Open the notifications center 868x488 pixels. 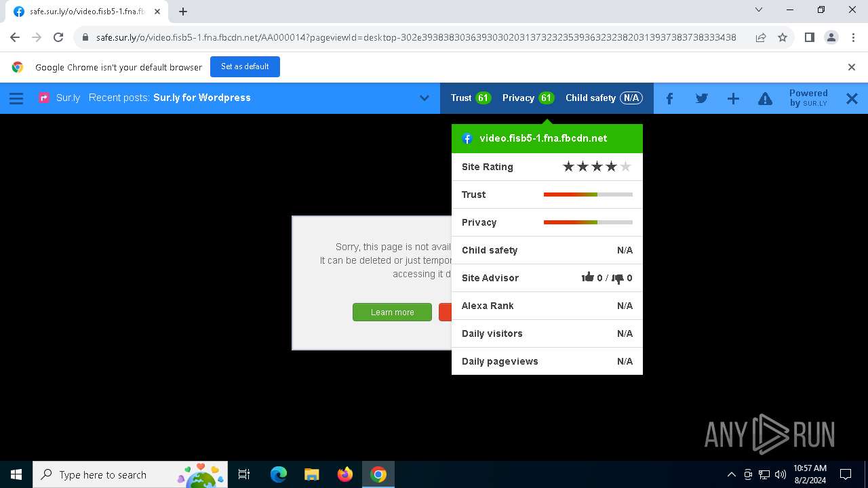point(846,474)
